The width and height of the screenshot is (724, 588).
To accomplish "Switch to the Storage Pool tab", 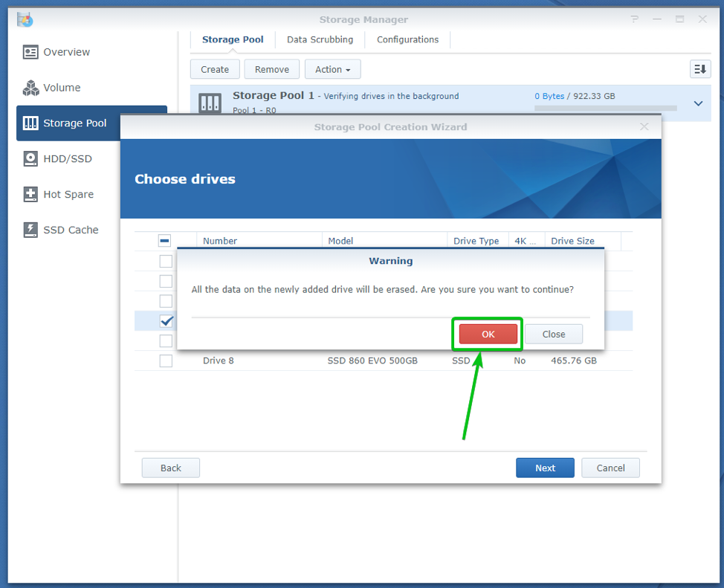I will click(233, 39).
